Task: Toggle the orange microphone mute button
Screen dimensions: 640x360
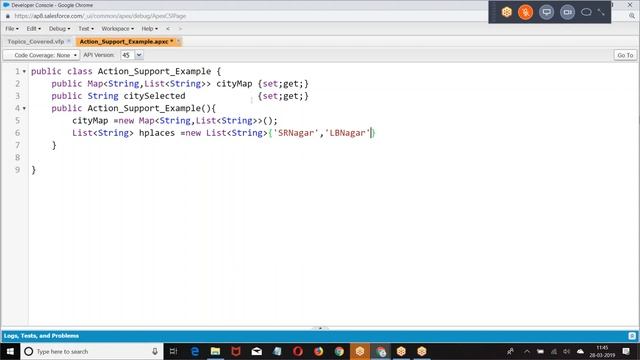Action: pyautogui.click(x=526, y=12)
